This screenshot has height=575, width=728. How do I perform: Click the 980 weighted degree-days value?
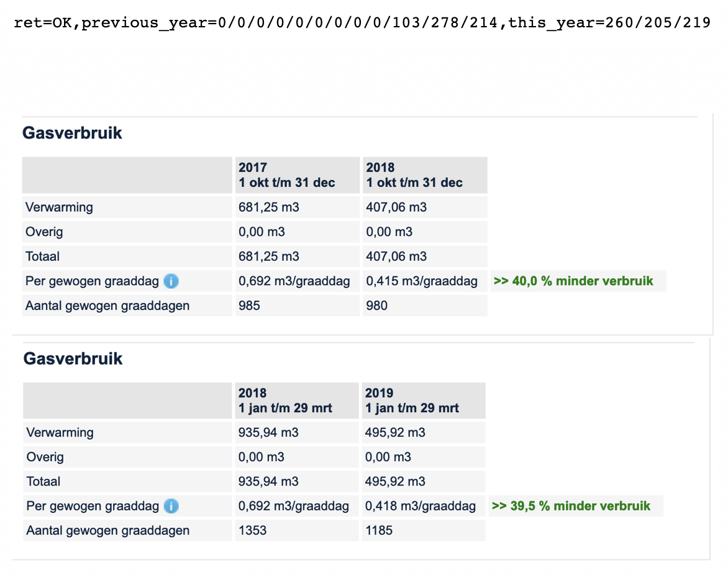[x=376, y=306]
